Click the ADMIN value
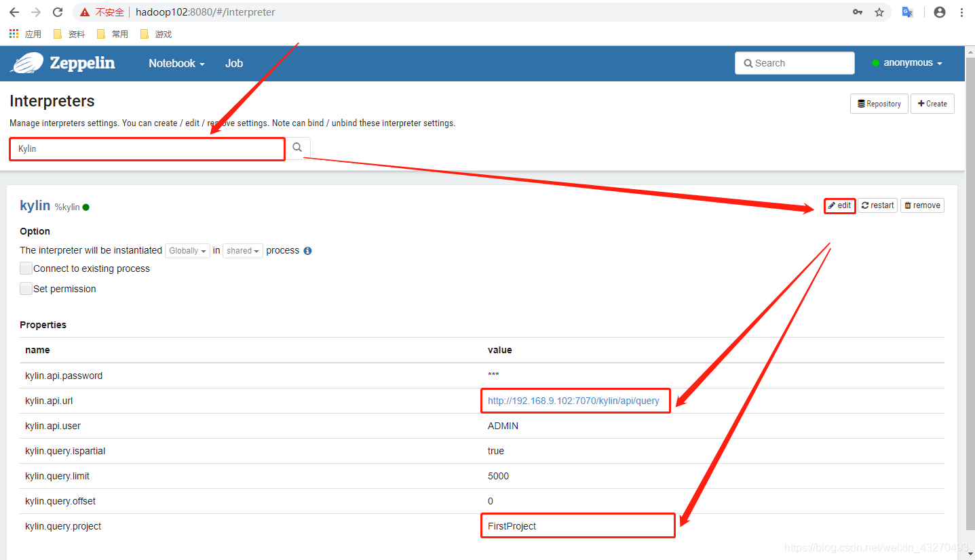The height and width of the screenshot is (560, 975). (x=503, y=426)
